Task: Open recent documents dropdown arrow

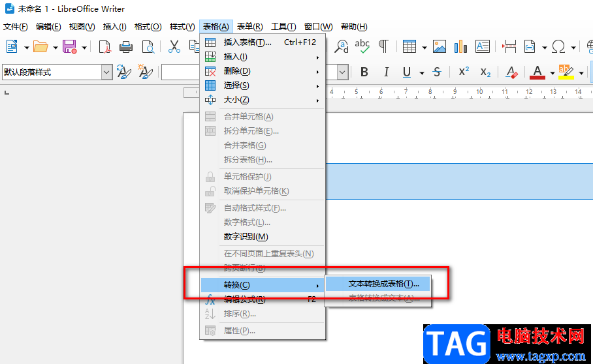Action: pyautogui.click(x=56, y=48)
